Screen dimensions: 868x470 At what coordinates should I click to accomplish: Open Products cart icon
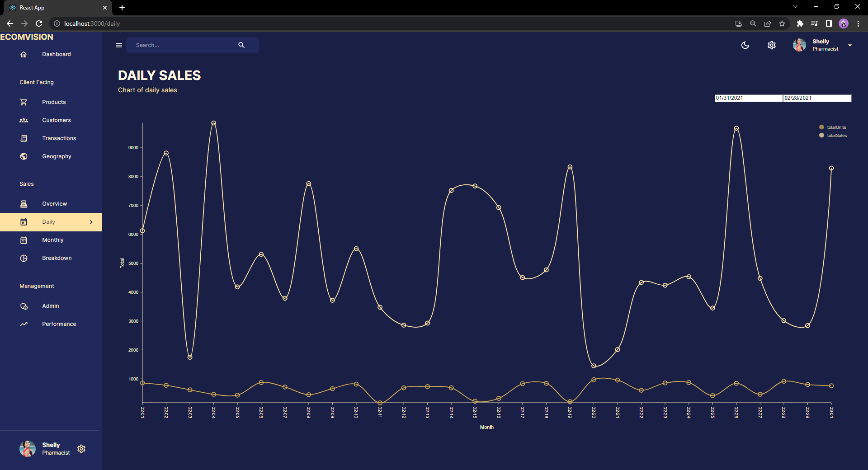(x=24, y=102)
